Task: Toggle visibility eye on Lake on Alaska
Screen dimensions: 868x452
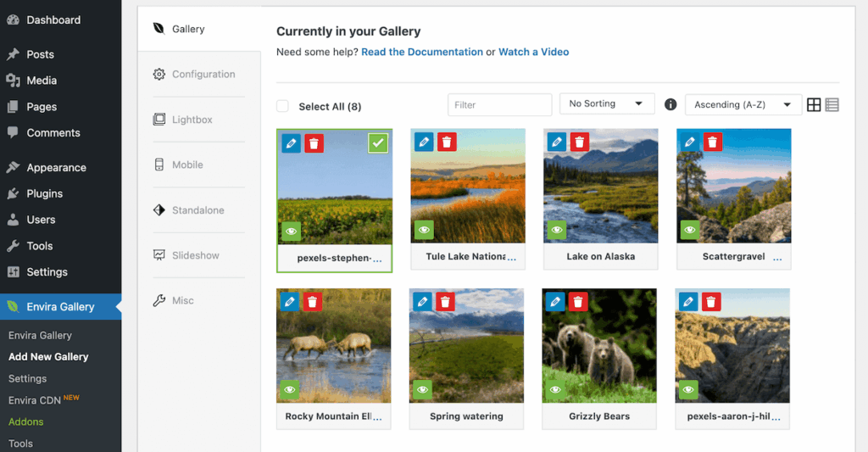Action: [557, 230]
